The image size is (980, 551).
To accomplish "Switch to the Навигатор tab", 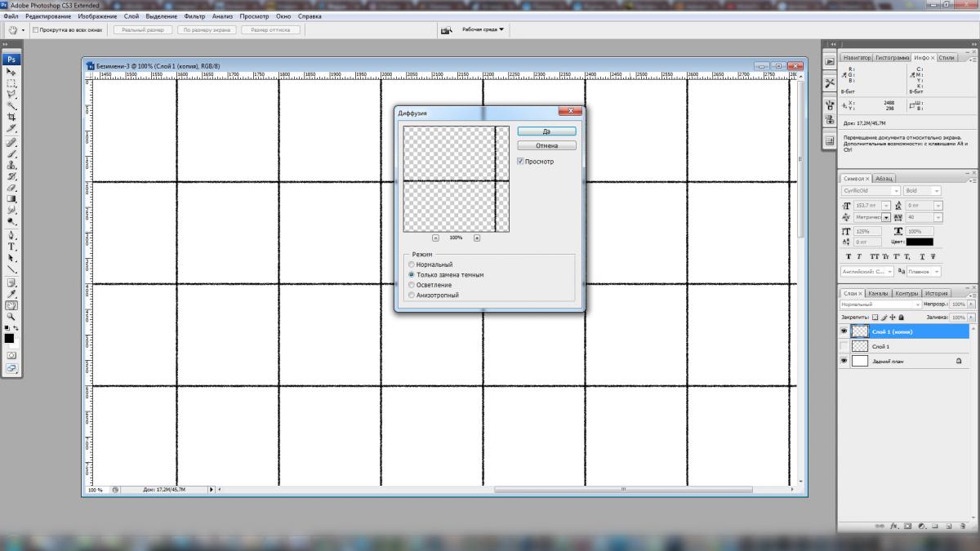I will click(x=857, y=58).
